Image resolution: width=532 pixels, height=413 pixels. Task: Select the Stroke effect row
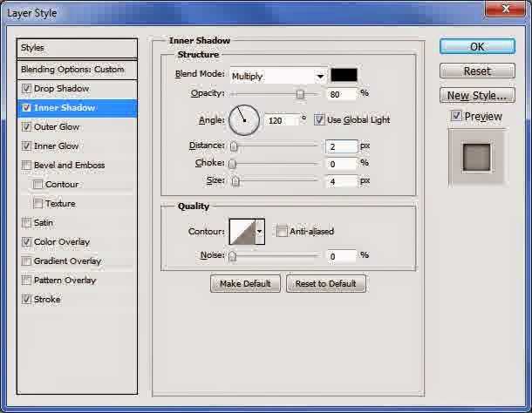click(x=77, y=299)
